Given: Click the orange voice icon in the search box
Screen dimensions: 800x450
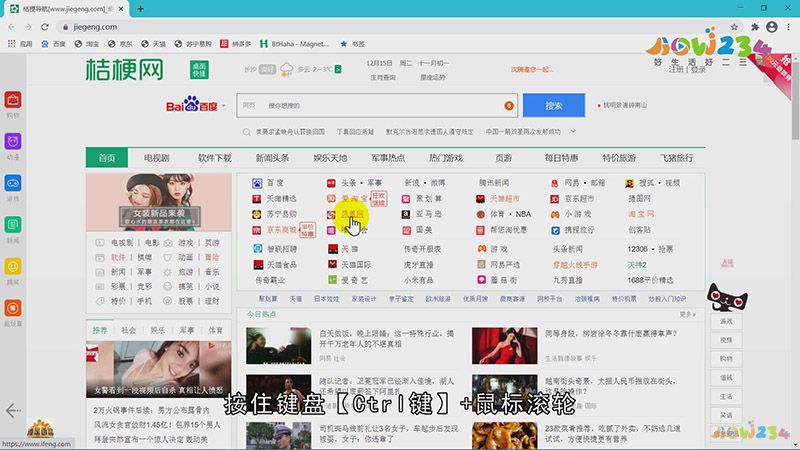Looking at the screenshot, I should coord(509,106).
